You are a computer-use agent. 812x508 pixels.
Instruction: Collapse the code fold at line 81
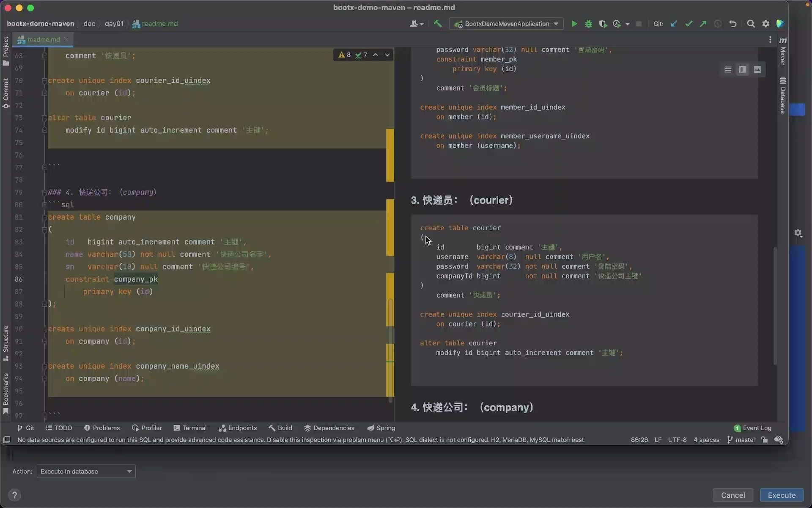click(44, 217)
